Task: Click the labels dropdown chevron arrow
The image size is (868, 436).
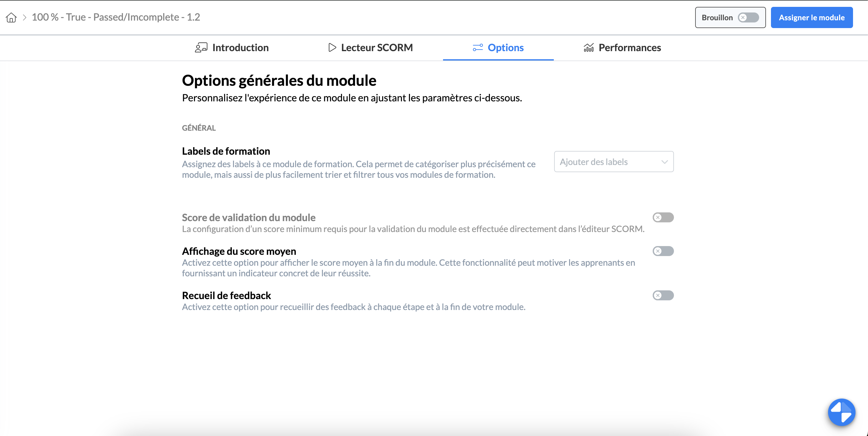Action: pos(664,162)
